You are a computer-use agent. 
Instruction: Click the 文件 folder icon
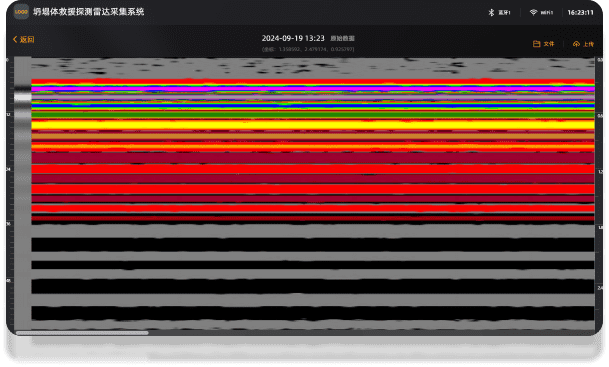(x=536, y=44)
